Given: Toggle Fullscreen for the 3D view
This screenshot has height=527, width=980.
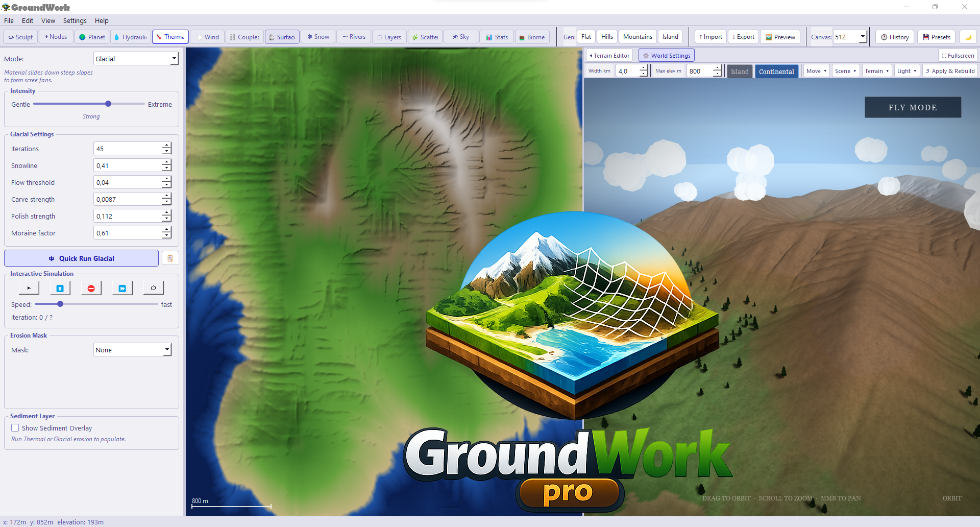Looking at the screenshot, I should click(x=958, y=56).
